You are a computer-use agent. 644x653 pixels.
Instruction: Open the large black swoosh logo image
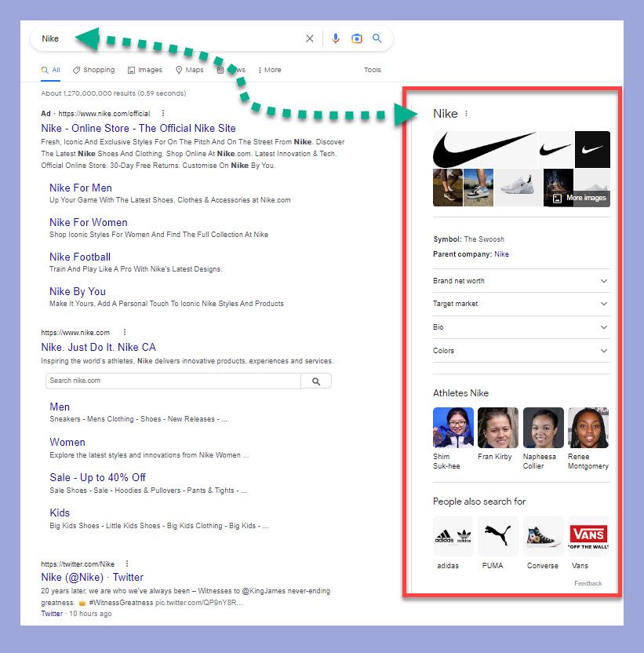[x=485, y=149]
